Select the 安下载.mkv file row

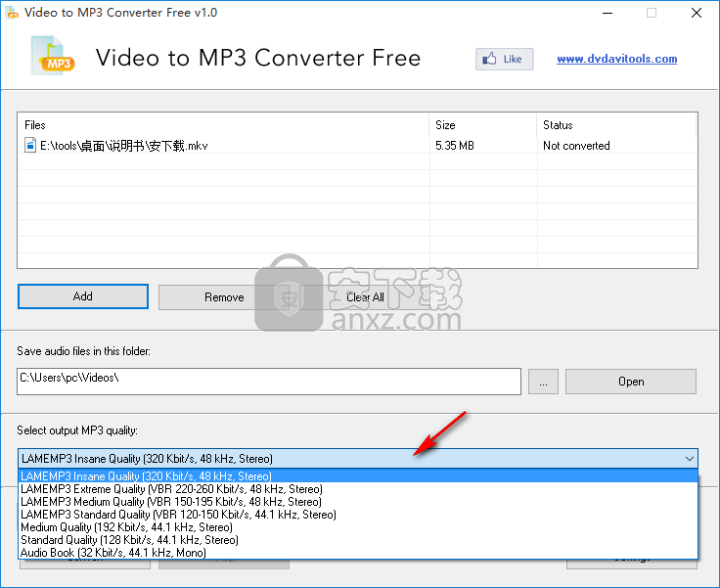tap(357, 146)
